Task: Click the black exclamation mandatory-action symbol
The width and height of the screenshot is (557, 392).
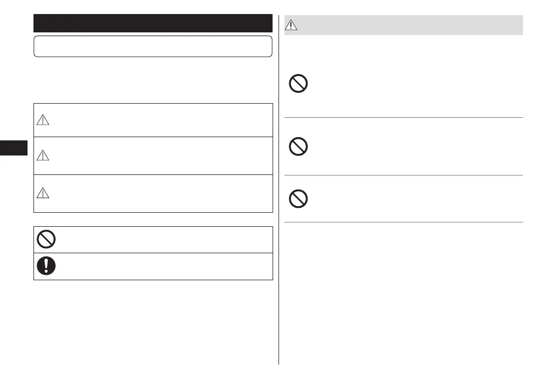Action: click(x=46, y=266)
